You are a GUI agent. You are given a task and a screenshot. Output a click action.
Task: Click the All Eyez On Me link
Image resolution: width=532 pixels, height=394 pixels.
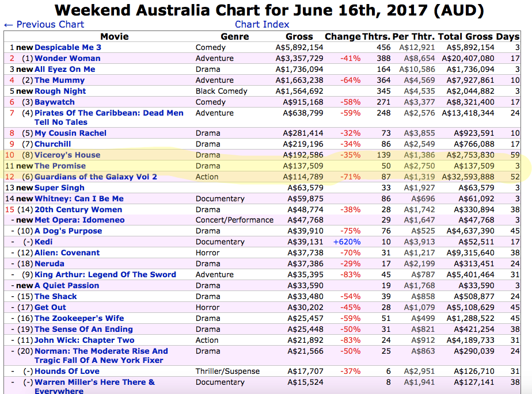[65, 69]
